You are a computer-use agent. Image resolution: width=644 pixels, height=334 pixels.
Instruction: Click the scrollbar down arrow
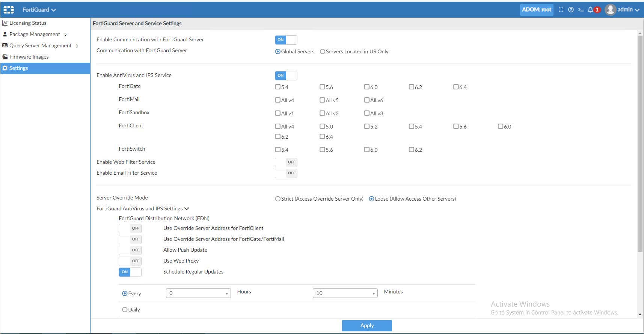tap(640, 315)
